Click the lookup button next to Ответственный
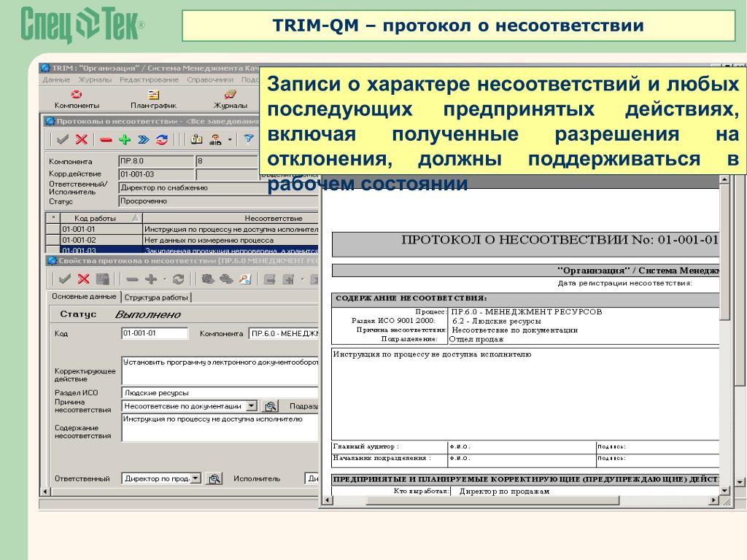Viewport: 747px width, 560px height. [x=214, y=478]
